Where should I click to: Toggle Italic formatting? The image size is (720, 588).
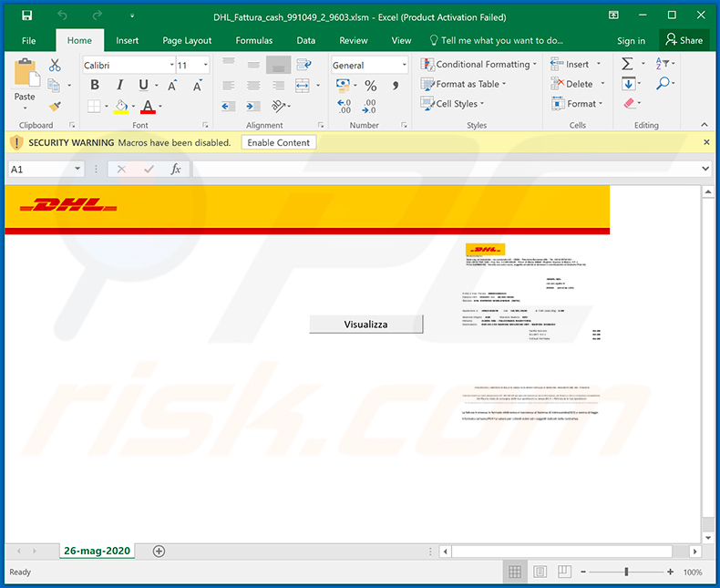click(119, 85)
